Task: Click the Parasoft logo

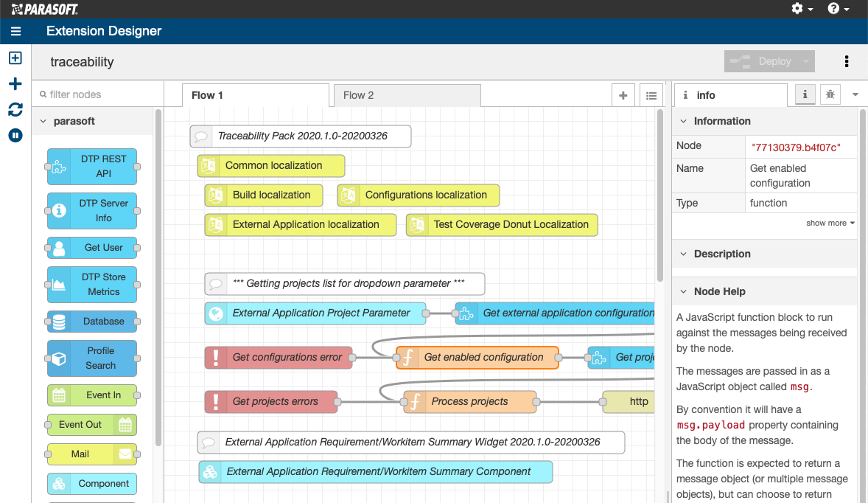Action: click(x=45, y=9)
